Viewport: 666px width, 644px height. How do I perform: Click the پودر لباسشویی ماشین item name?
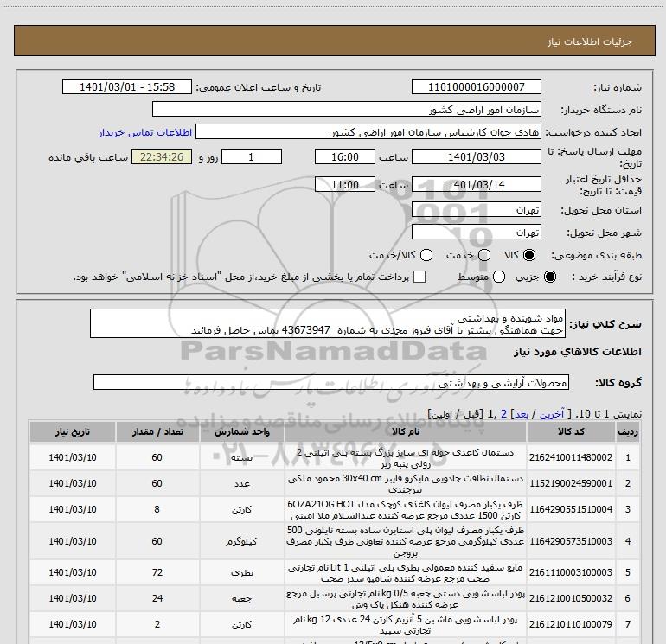pos(405,624)
